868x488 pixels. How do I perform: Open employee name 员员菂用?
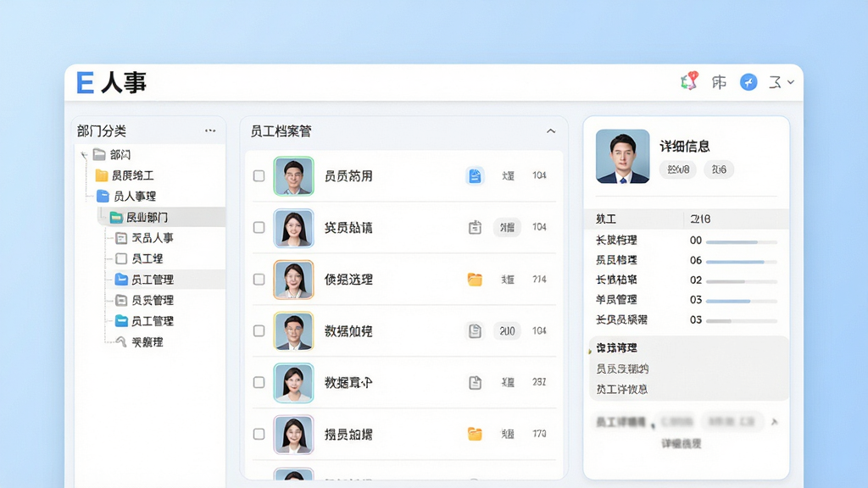click(348, 176)
